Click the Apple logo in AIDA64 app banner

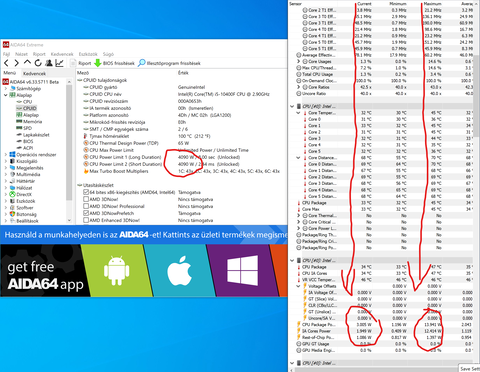pyautogui.click(x=179, y=271)
